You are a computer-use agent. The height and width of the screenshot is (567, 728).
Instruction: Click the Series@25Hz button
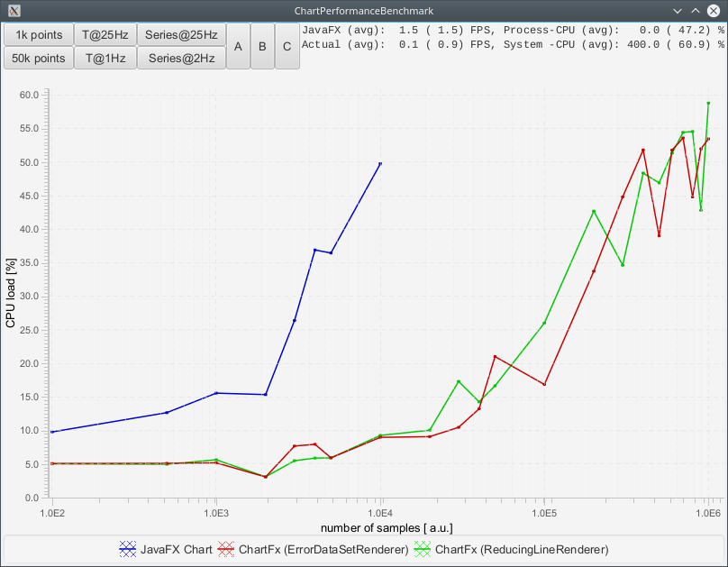(181, 35)
